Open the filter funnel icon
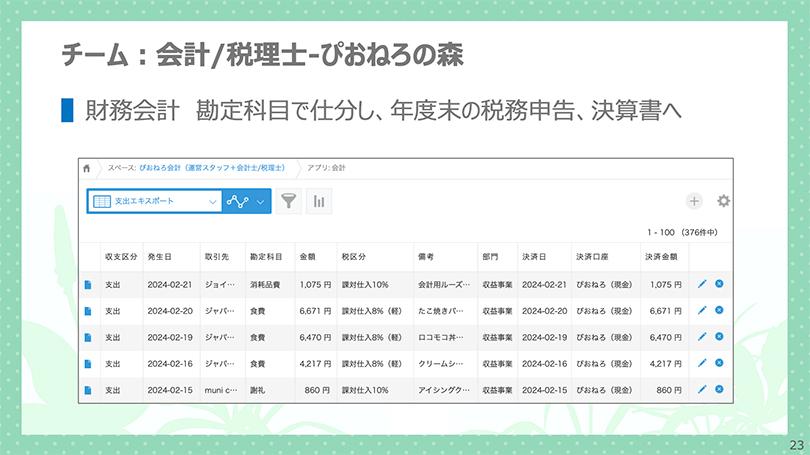The image size is (810, 455). click(x=288, y=201)
